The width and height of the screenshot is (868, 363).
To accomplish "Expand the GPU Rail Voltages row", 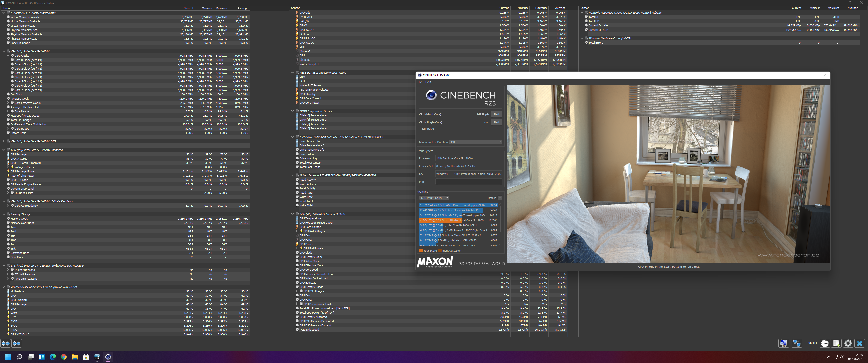I will tap(297, 231).
